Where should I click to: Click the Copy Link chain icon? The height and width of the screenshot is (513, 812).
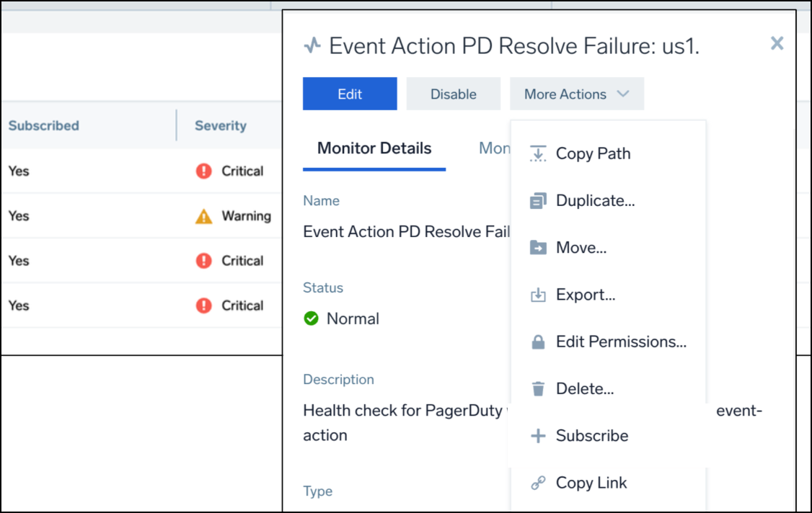[538, 482]
